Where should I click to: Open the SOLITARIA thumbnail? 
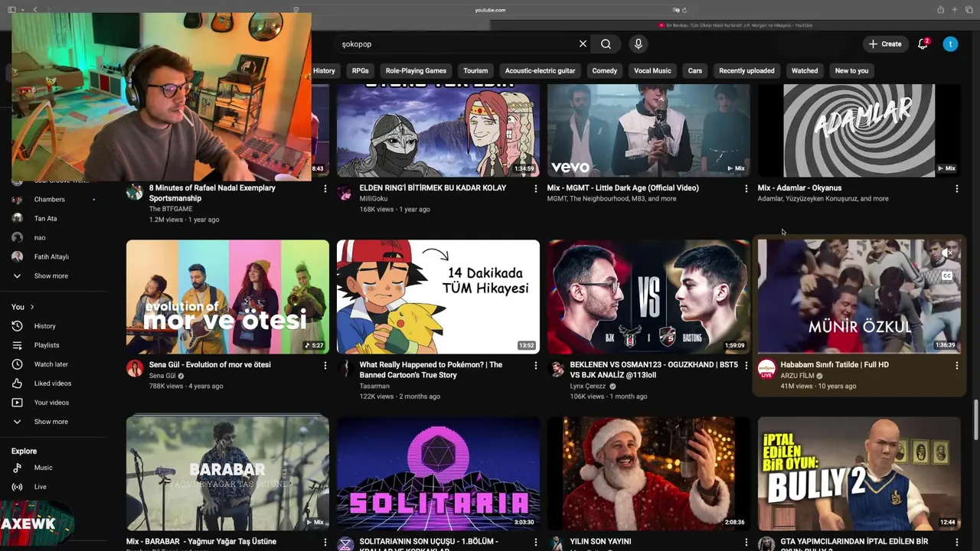pos(438,474)
